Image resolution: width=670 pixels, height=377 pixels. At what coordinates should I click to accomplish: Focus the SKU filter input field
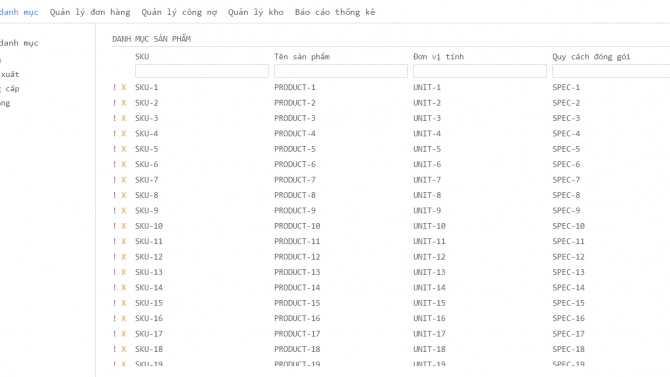pos(202,71)
